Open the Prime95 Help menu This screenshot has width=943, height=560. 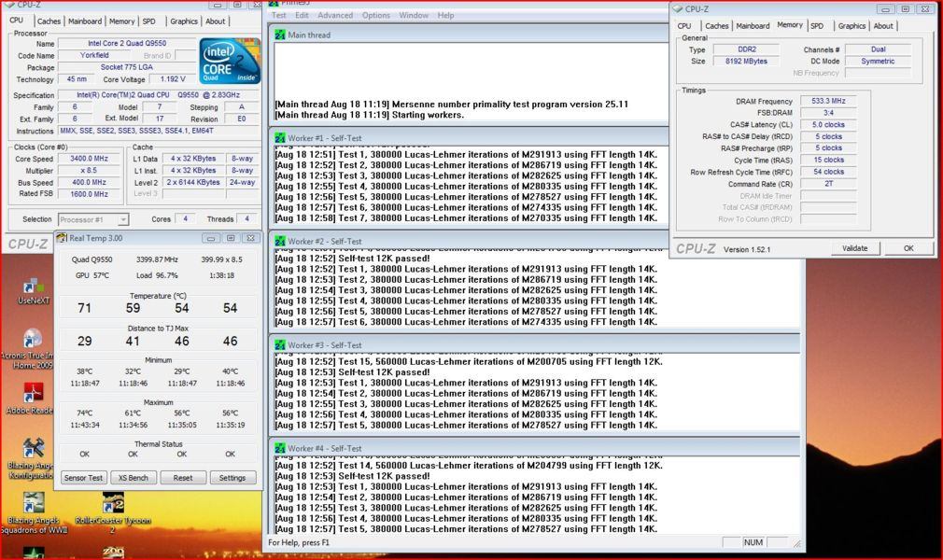click(x=445, y=15)
